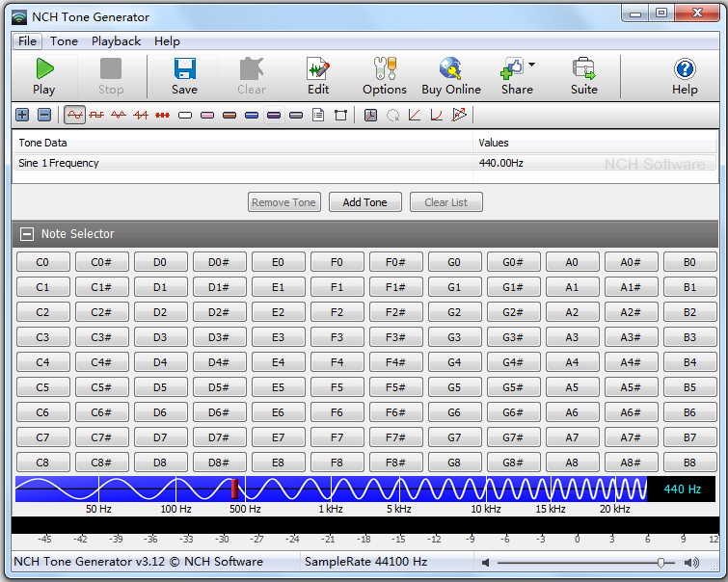Open the NCH Suite icon
Screen dimensions: 728x582
[x=583, y=76]
